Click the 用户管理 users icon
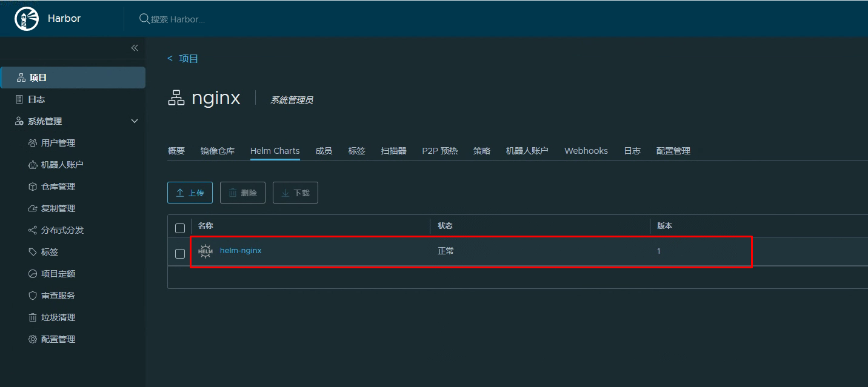The width and height of the screenshot is (868, 387). tap(33, 143)
